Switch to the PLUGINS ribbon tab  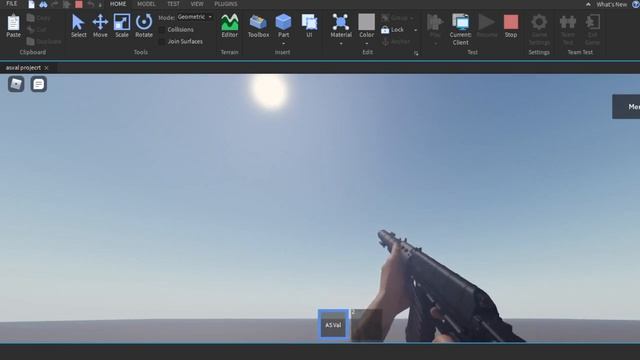point(226,4)
